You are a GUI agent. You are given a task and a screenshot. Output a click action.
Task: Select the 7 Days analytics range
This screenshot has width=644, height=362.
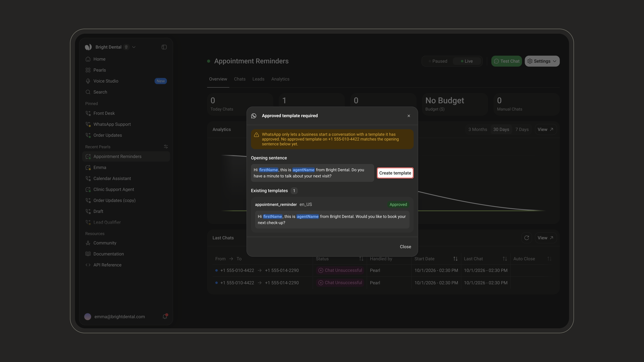click(522, 129)
